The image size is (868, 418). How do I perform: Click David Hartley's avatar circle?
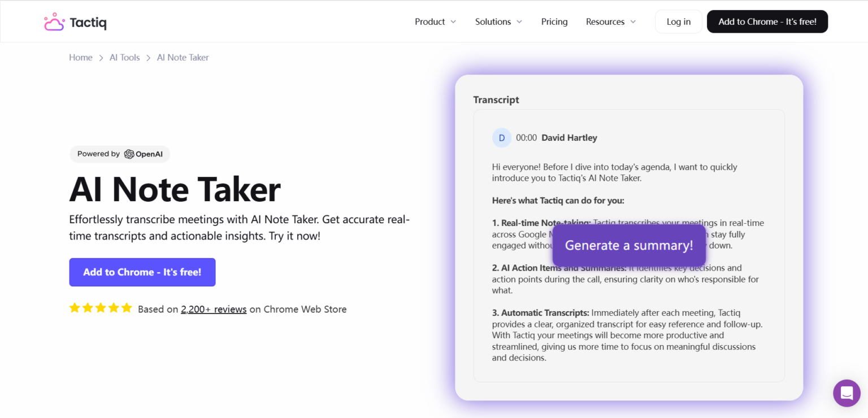(x=501, y=137)
